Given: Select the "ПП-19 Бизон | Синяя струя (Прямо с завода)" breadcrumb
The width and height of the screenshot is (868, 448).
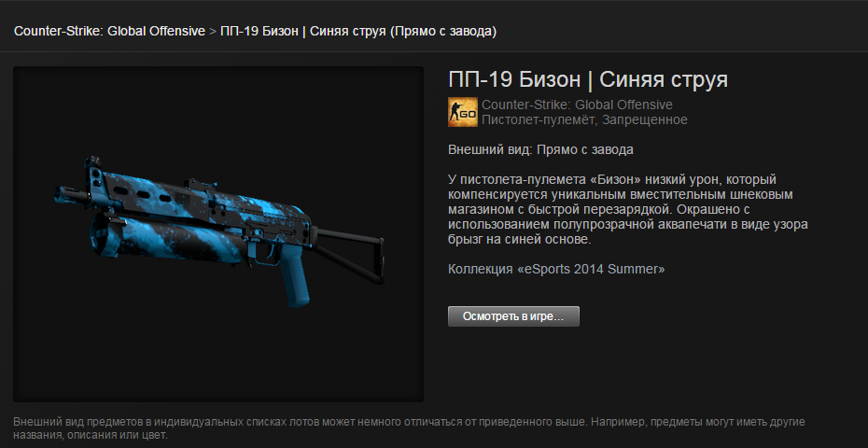Looking at the screenshot, I should (x=358, y=32).
